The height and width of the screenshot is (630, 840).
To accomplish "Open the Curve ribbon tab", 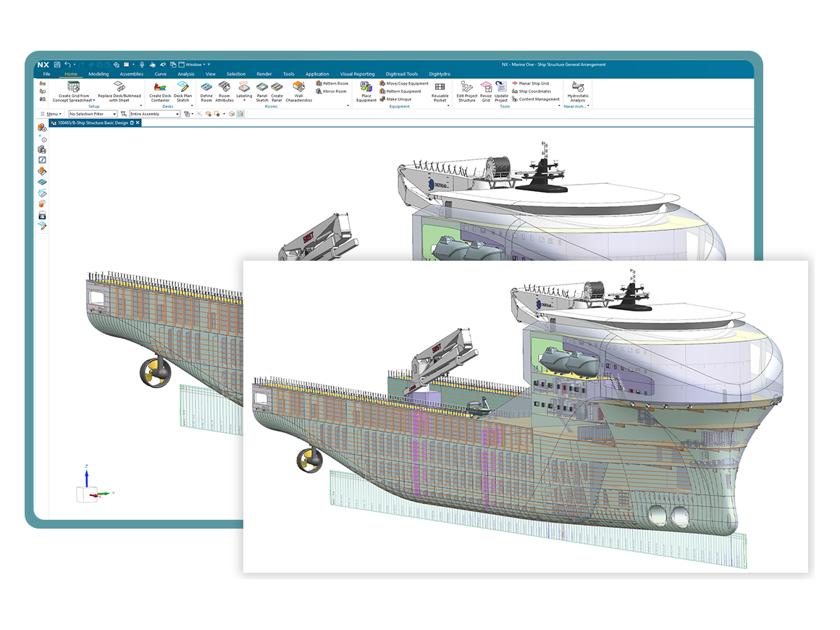I will tap(160, 74).
